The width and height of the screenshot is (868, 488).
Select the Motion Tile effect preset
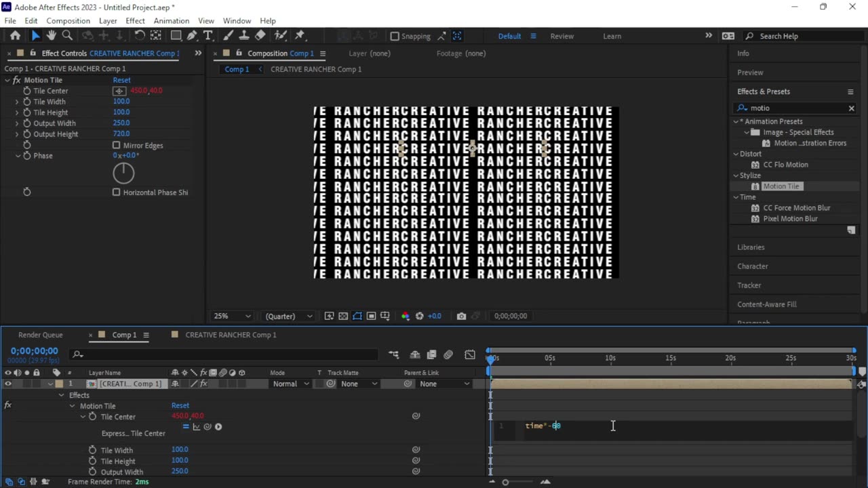coord(781,186)
